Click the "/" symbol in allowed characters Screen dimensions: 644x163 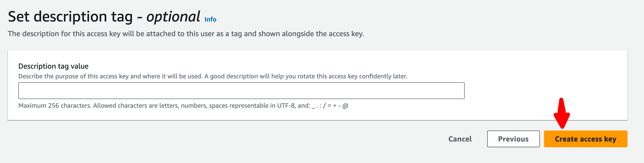pos(325,106)
